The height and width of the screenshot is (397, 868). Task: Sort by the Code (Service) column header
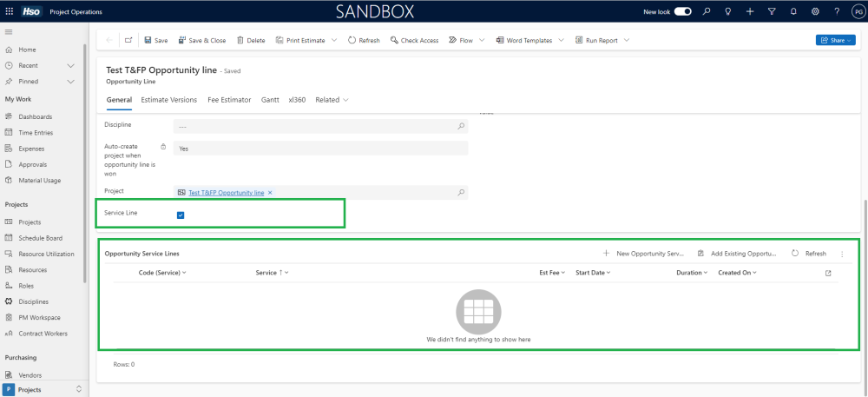coord(161,273)
